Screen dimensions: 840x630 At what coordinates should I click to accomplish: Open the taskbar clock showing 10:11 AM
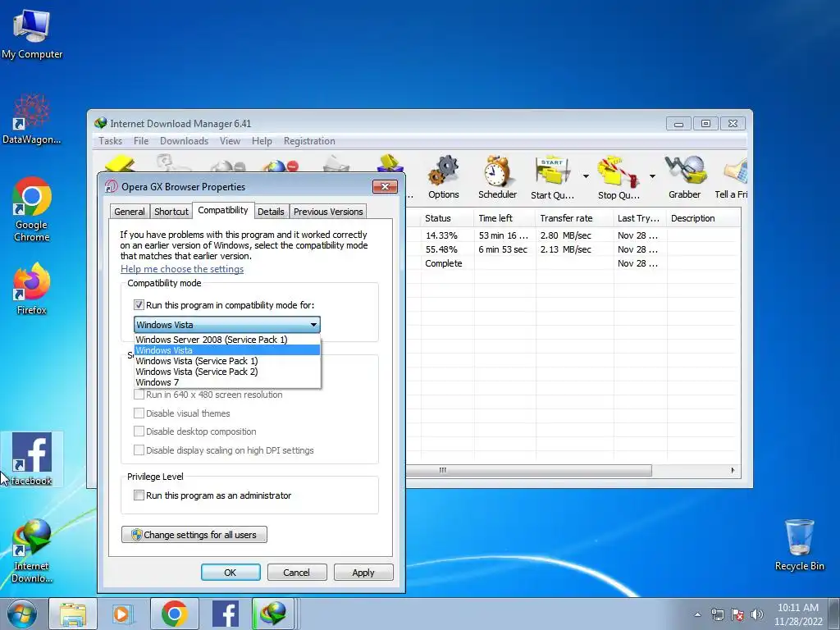pos(798,614)
